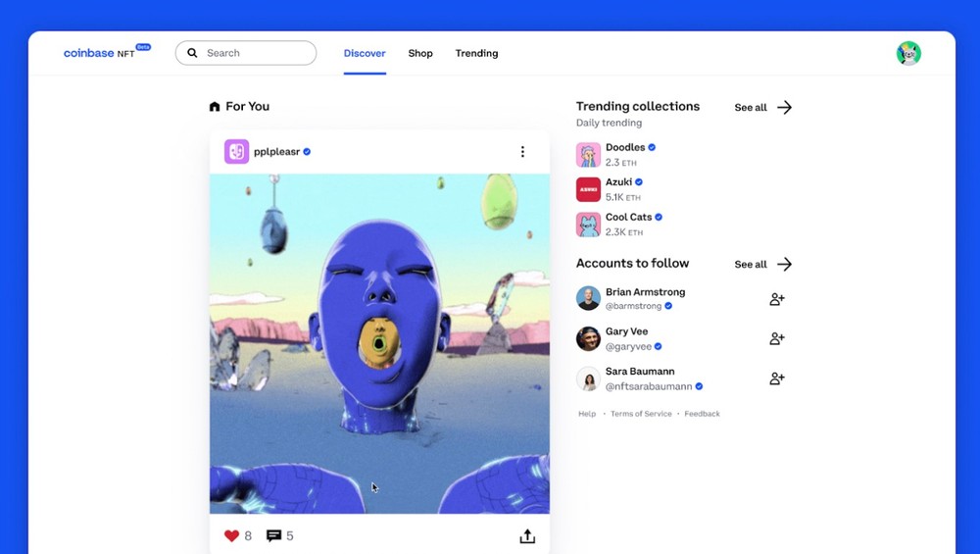Open the Terms of Service link
Screen dimensions: 980x554
[641, 414]
